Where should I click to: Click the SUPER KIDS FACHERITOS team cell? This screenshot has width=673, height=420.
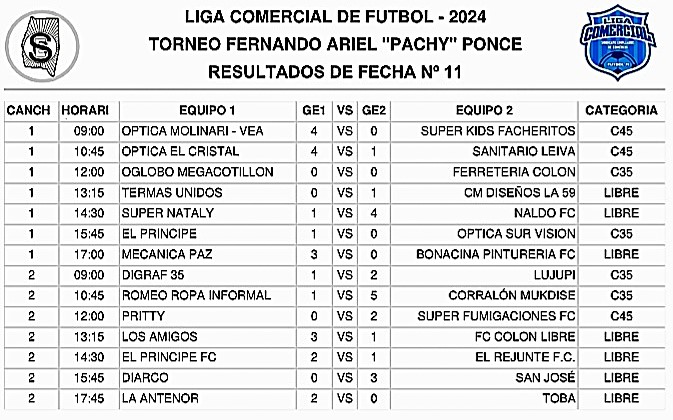click(x=484, y=131)
